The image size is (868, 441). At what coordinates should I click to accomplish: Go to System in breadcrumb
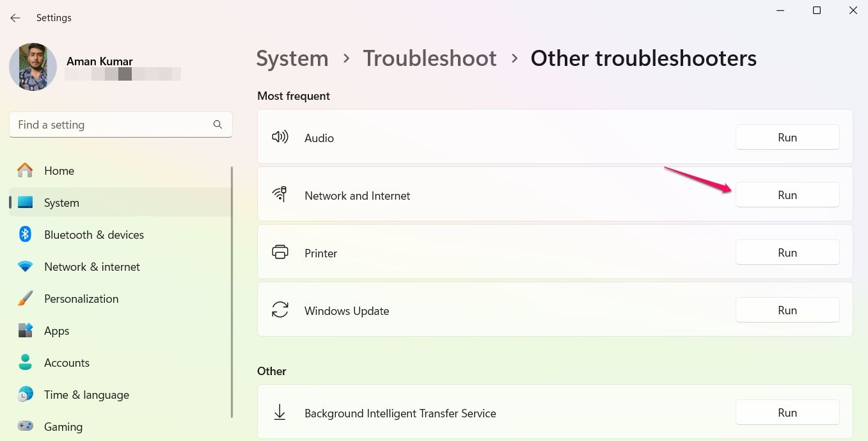pyautogui.click(x=292, y=59)
